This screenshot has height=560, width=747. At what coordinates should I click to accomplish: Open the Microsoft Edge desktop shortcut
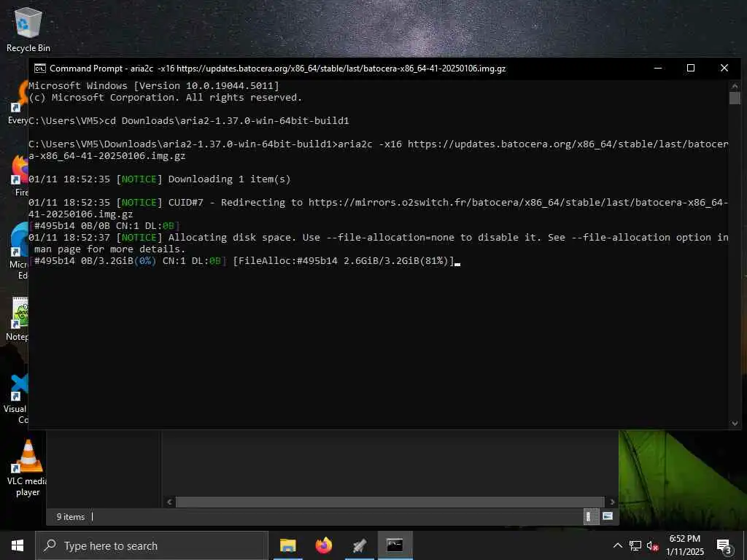coord(19,250)
